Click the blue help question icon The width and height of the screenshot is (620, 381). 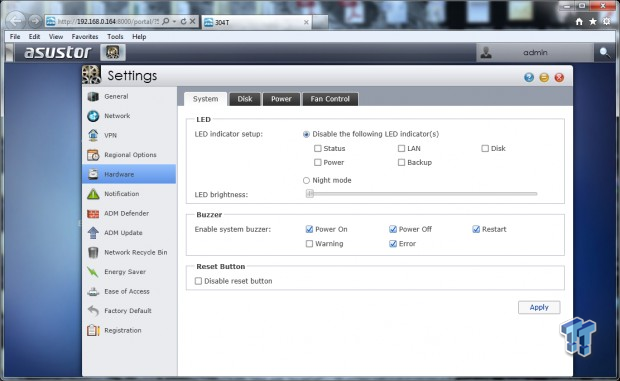(529, 77)
